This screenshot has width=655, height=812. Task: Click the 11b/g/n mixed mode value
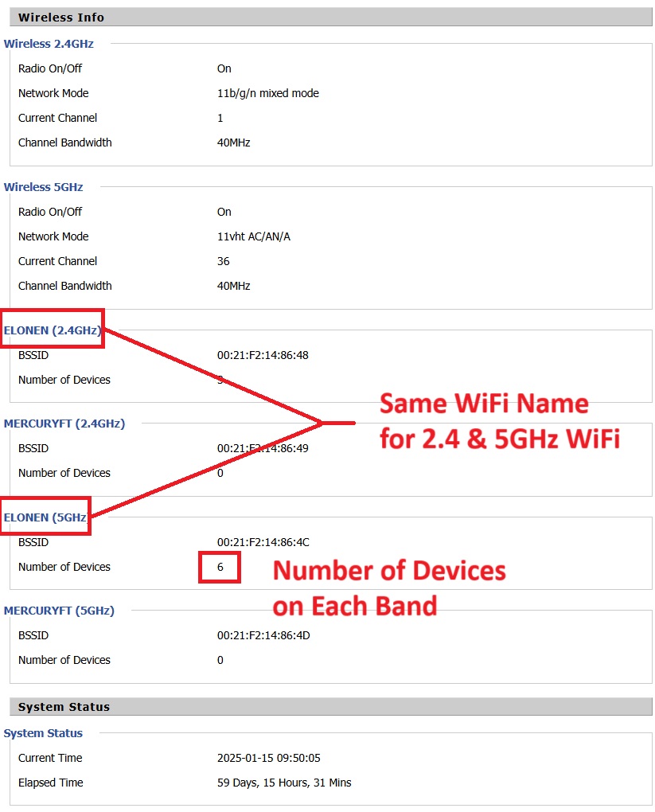(267, 93)
